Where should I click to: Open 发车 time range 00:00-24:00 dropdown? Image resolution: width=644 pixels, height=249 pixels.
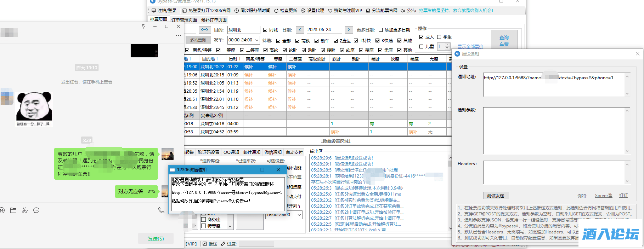coord(243,40)
